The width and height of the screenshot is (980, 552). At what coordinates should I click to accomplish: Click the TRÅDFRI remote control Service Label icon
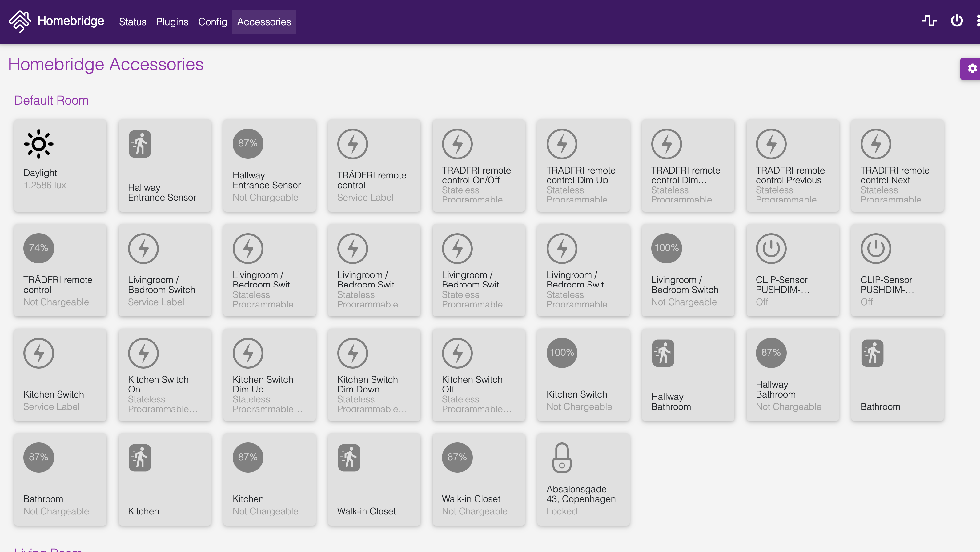point(352,144)
